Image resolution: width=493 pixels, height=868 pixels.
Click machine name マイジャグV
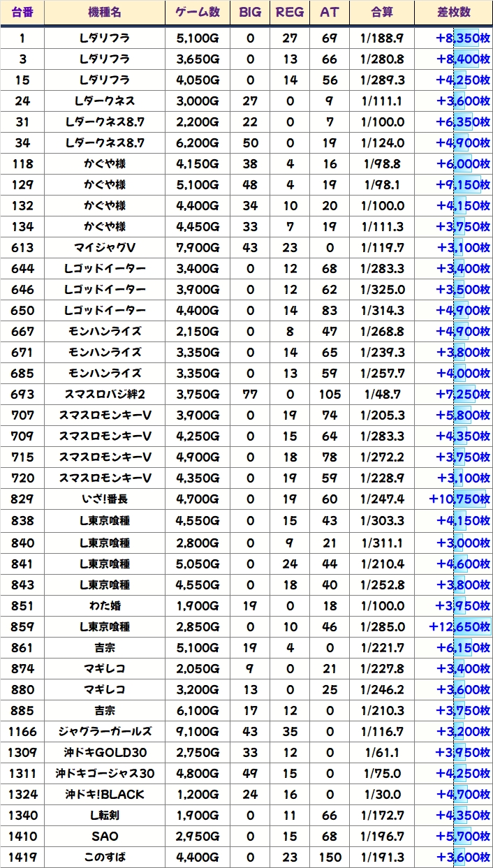click(x=105, y=247)
